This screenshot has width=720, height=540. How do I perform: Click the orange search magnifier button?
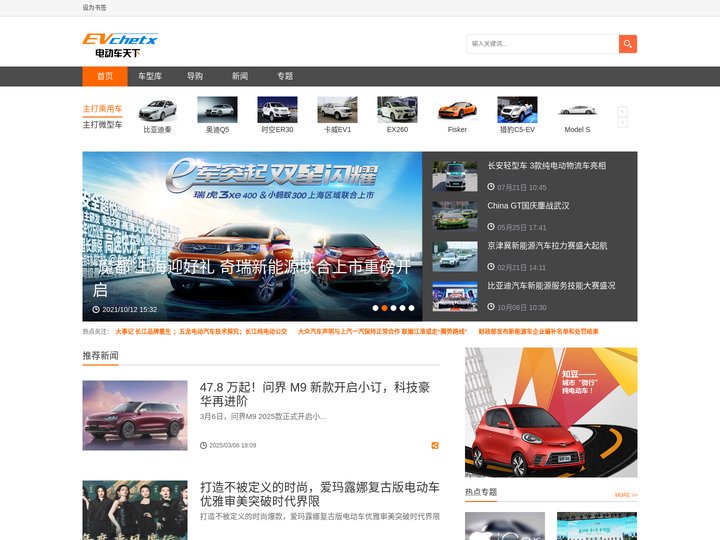628,44
